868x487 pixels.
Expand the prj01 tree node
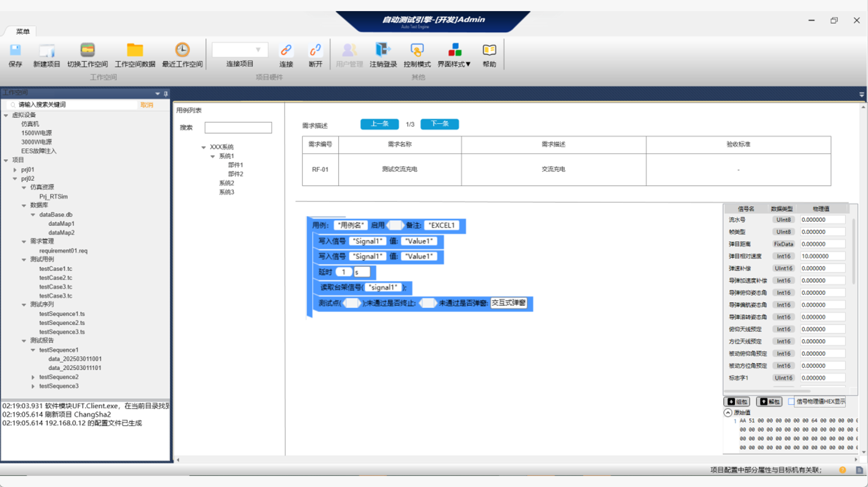[x=15, y=170]
